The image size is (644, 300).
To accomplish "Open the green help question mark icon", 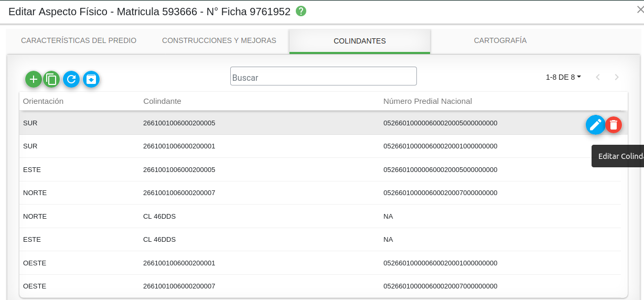I will (301, 11).
